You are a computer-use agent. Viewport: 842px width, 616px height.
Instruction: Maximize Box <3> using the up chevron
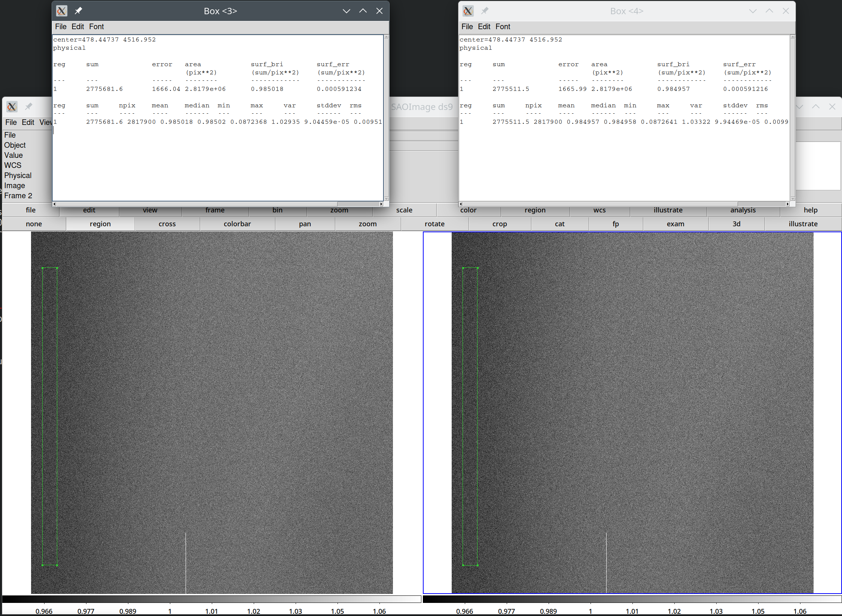(363, 11)
